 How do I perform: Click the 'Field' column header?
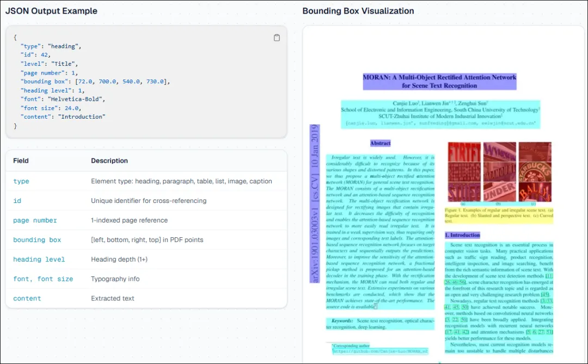pos(21,161)
